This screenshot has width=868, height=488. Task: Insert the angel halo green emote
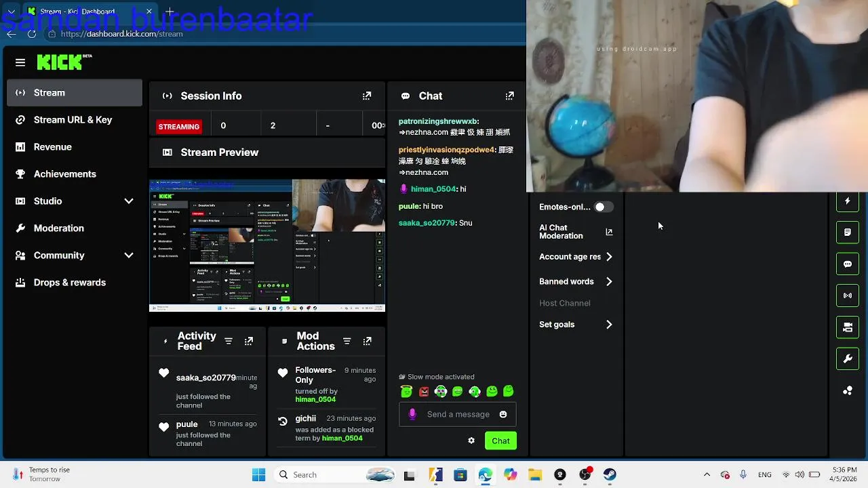click(406, 391)
